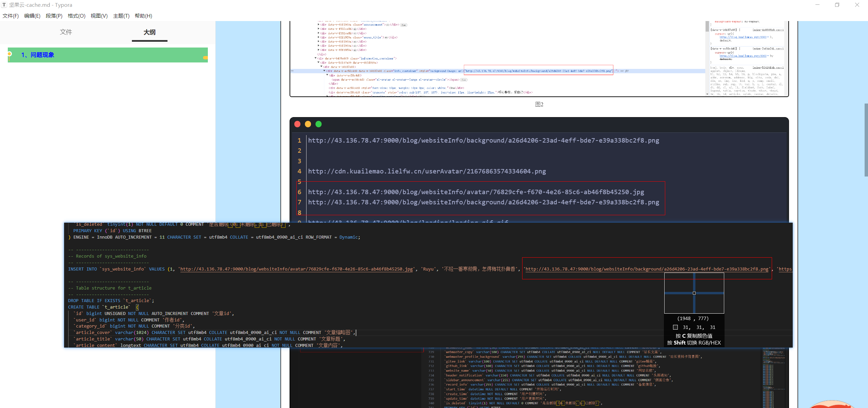Click the background .png URL in the INSERT statement

tap(647, 269)
